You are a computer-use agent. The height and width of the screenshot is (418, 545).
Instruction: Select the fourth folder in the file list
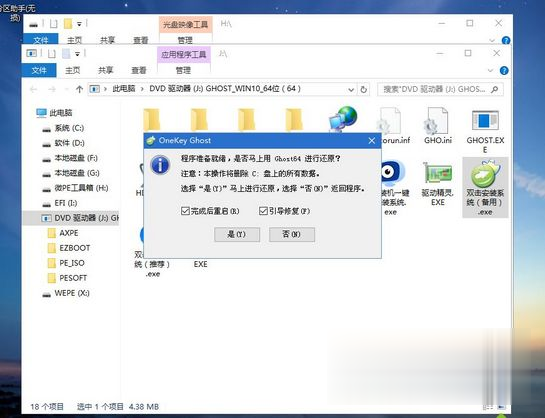(x=294, y=120)
